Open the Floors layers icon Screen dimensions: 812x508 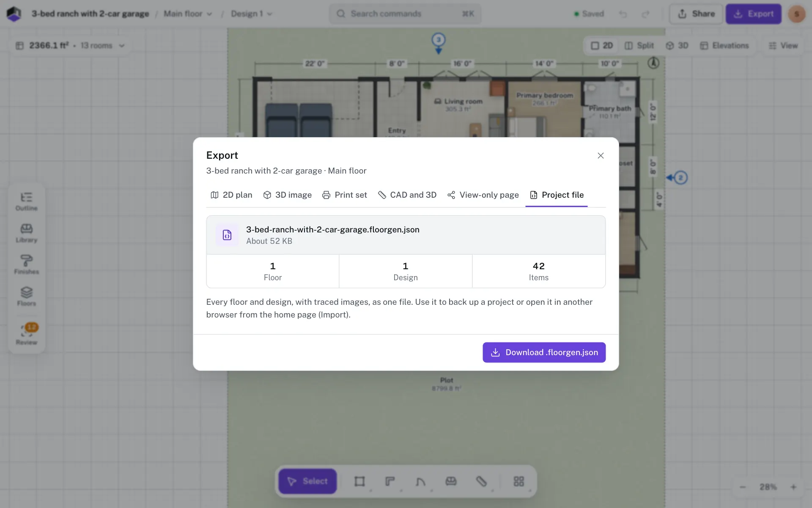[x=26, y=297]
